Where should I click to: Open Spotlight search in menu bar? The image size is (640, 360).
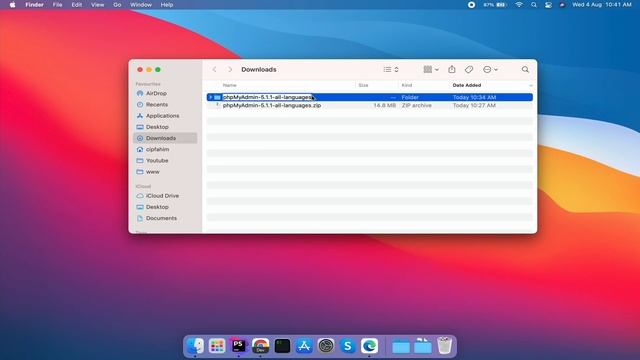point(534,5)
